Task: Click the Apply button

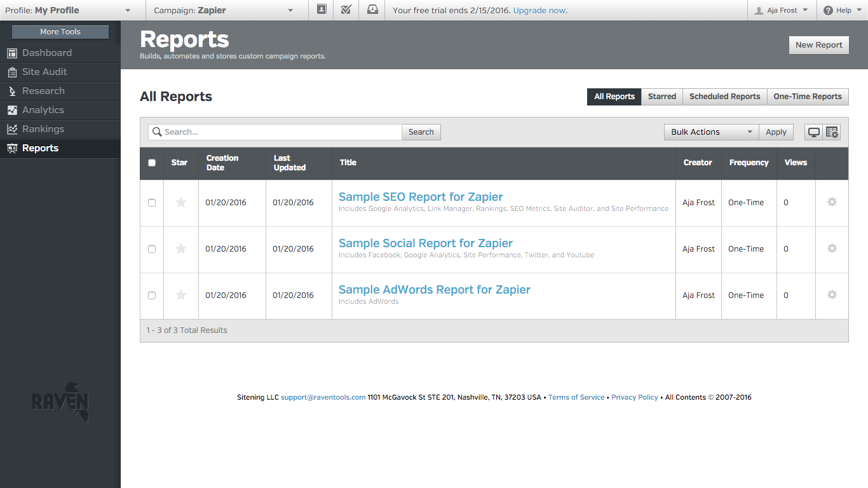Action: pos(776,132)
